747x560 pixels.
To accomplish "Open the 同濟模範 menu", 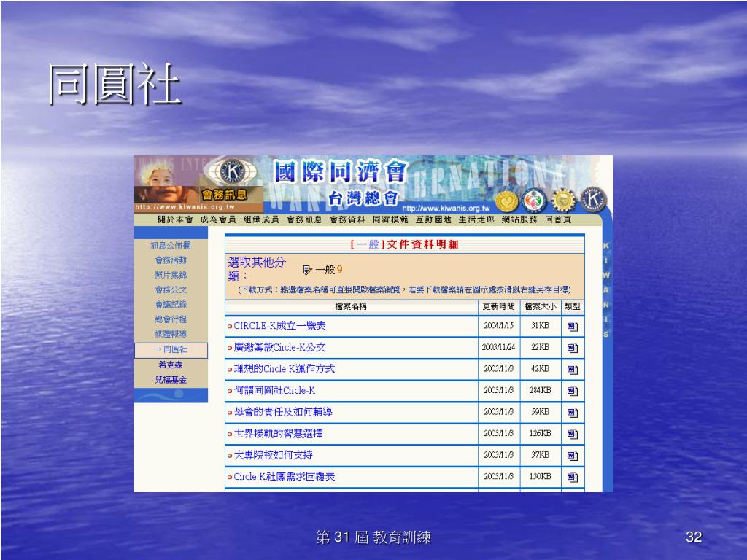I will [x=391, y=219].
